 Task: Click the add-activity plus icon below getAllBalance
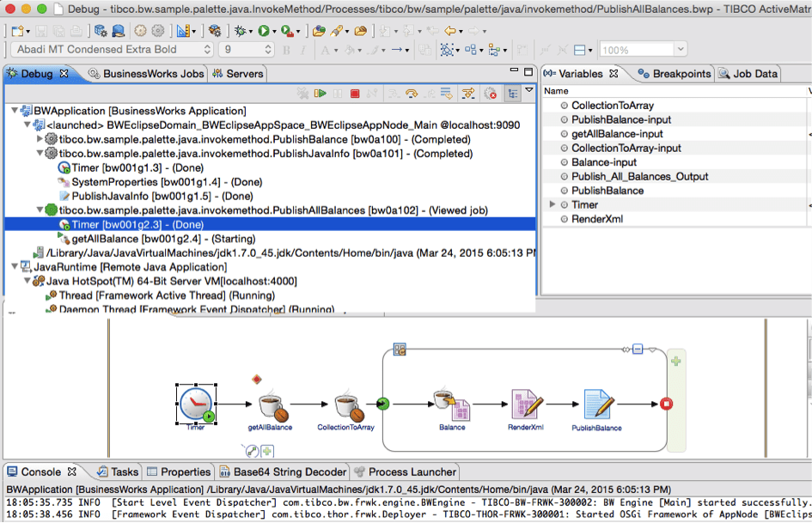267,451
